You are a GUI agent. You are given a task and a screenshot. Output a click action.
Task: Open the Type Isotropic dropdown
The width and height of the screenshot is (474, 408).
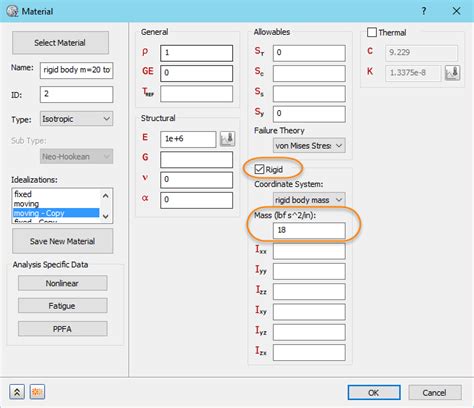pos(76,119)
